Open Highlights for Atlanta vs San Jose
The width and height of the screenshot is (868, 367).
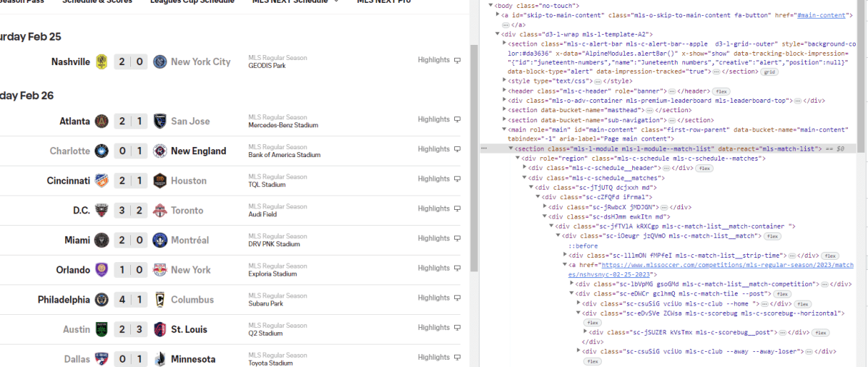(439, 119)
